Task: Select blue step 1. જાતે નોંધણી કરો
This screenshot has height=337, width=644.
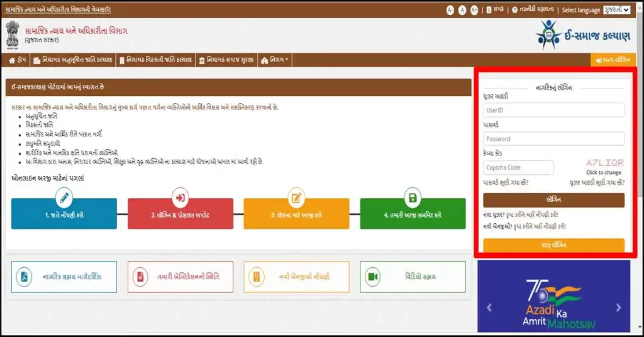Action: coord(64,214)
